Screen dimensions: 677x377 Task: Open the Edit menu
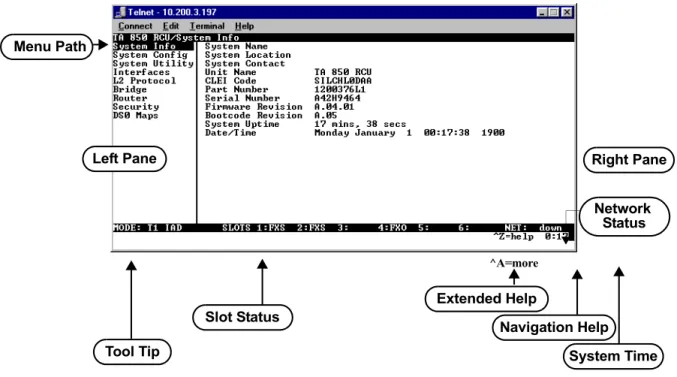[x=171, y=26]
